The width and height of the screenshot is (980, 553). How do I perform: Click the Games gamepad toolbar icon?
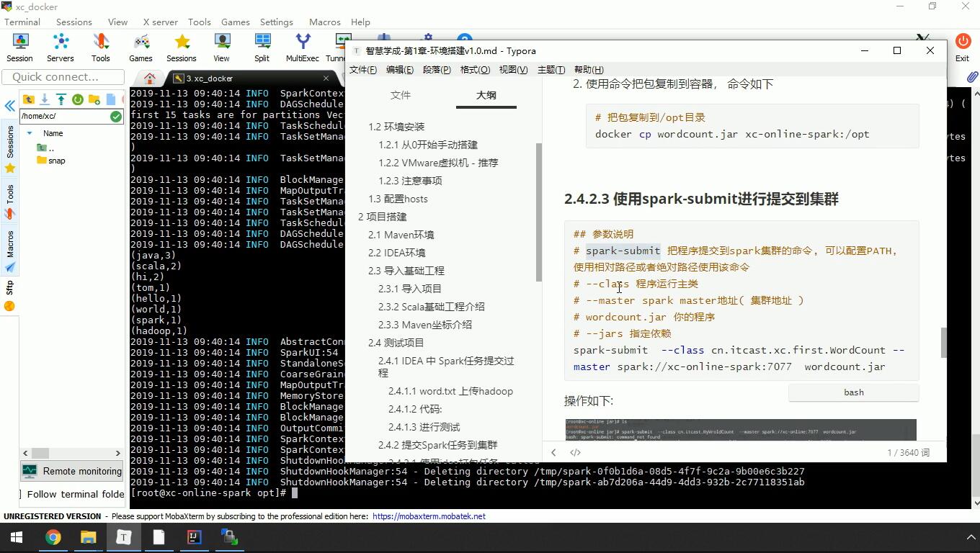point(141,48)
